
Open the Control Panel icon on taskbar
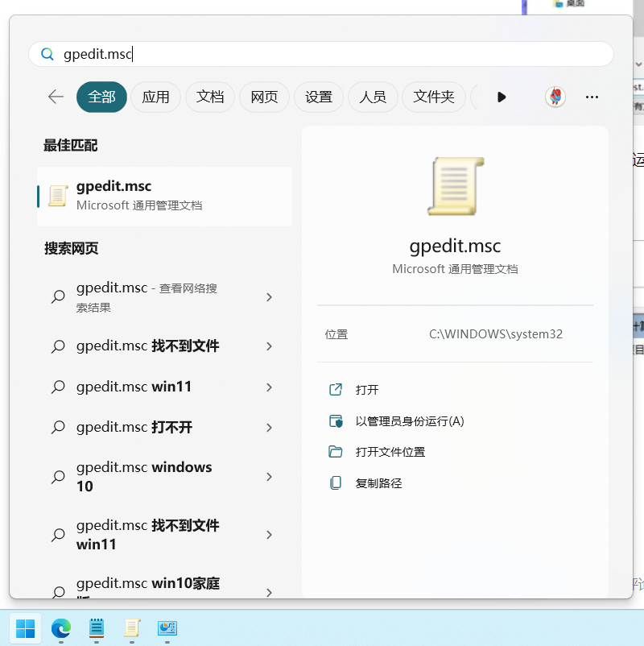click(x=167, y=629)
